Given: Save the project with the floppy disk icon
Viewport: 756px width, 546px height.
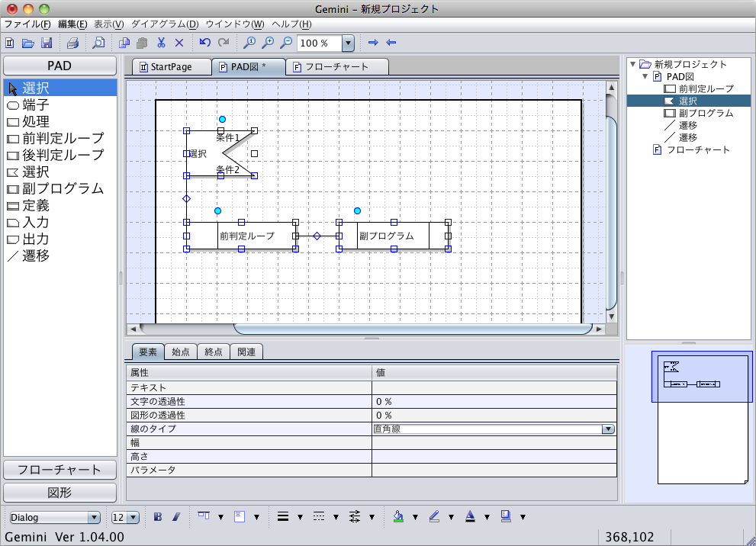Looking at the screenshot, I should click(47, 43).
